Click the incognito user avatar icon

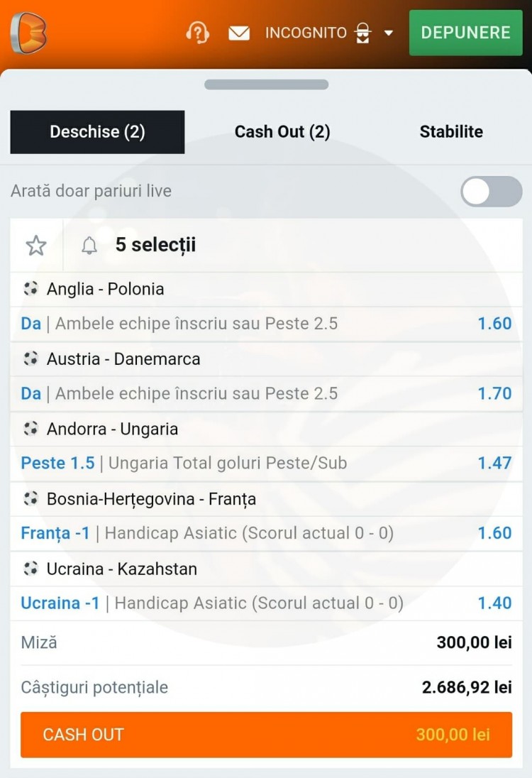363,33
